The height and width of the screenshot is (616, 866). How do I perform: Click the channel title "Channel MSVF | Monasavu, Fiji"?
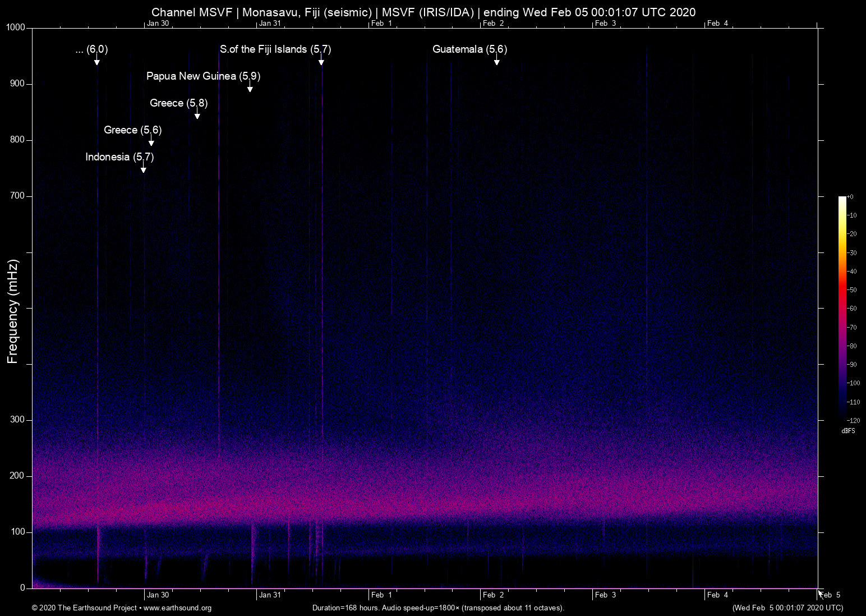[264, 12]
